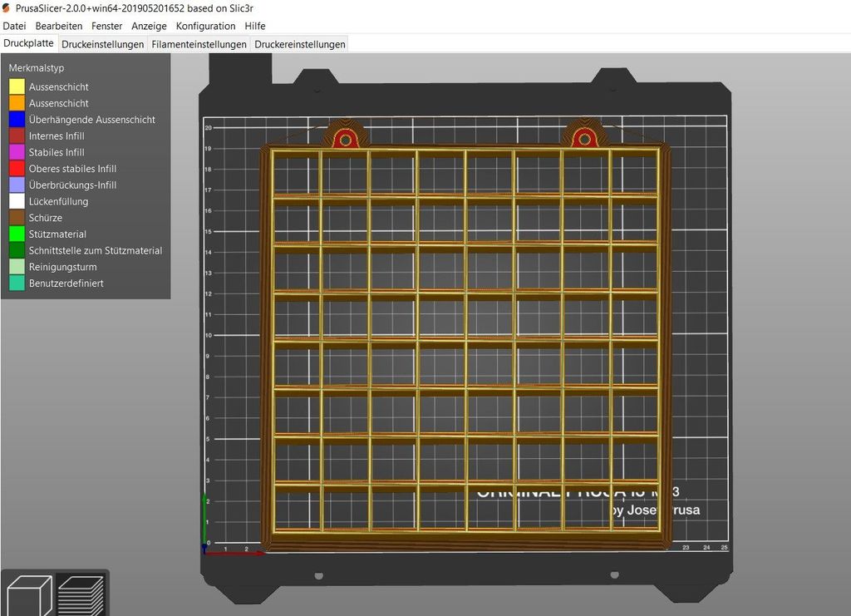The height and width of the screenshot is (616, 851).
Task: Open the Anzeige menu
Action: pos(148,26)
